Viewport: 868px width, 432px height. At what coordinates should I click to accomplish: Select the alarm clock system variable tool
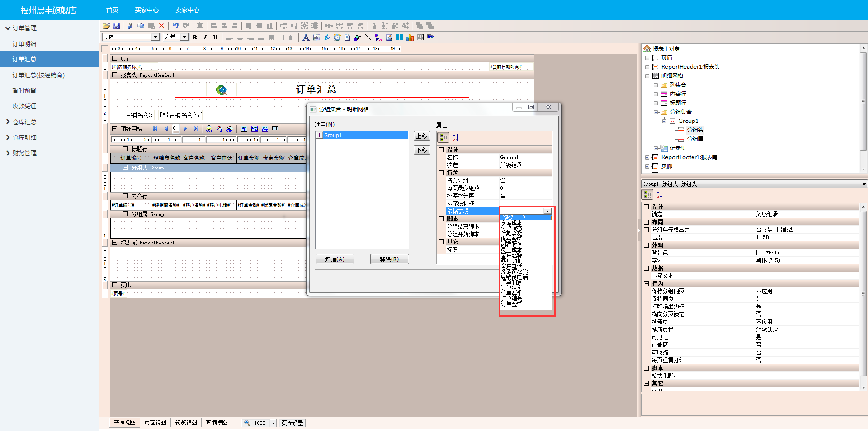point(337,38)
